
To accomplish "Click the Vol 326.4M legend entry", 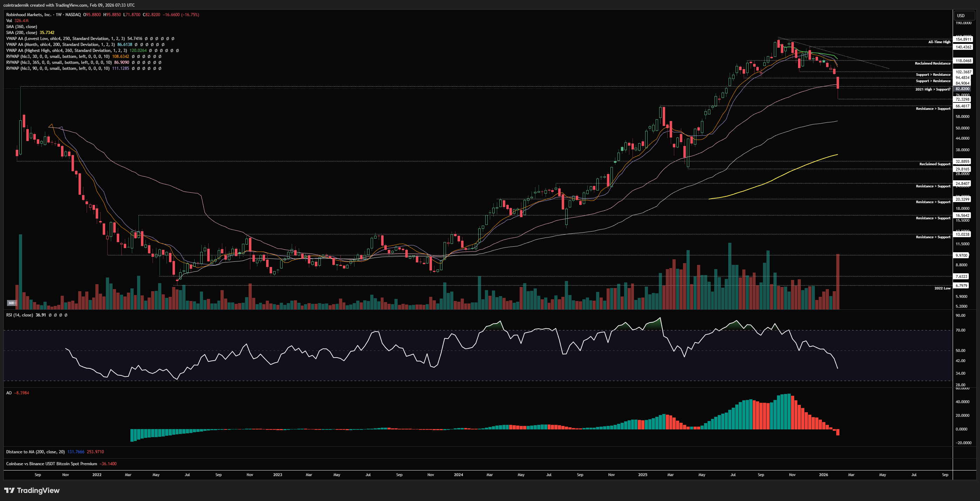I will point(17,21).
